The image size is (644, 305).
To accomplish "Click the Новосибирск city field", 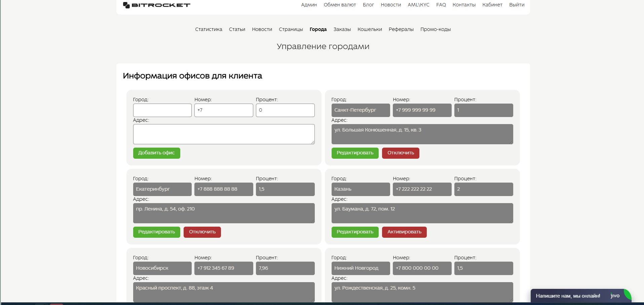I will (x=162, y=268).
